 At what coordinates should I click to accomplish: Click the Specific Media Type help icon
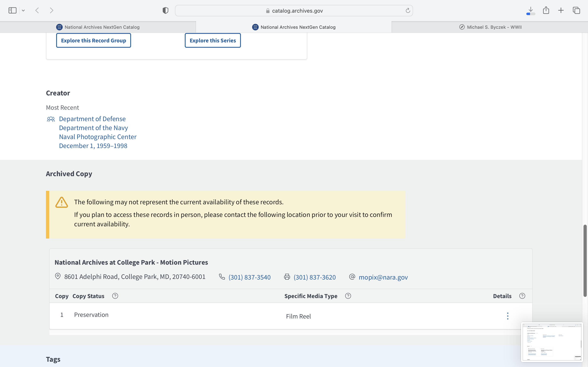coord(348,296)
